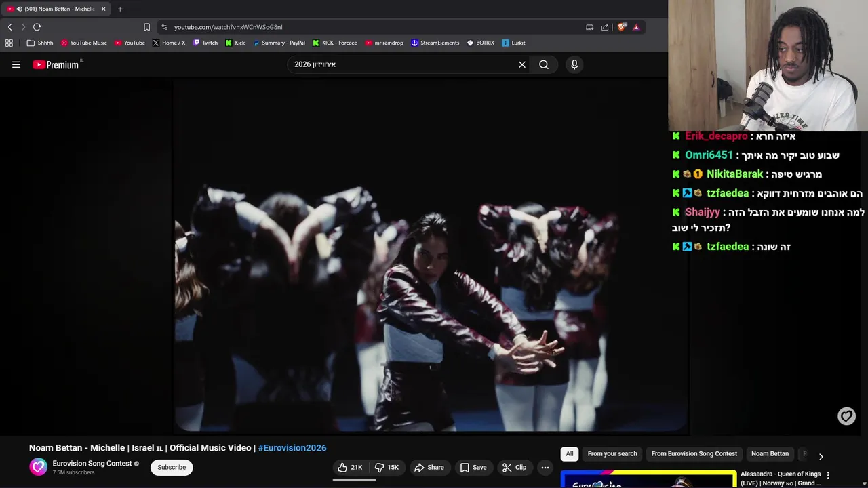Open YouTube Music bookmark
This screenshot has height=488, width=868.
[83, 43]
